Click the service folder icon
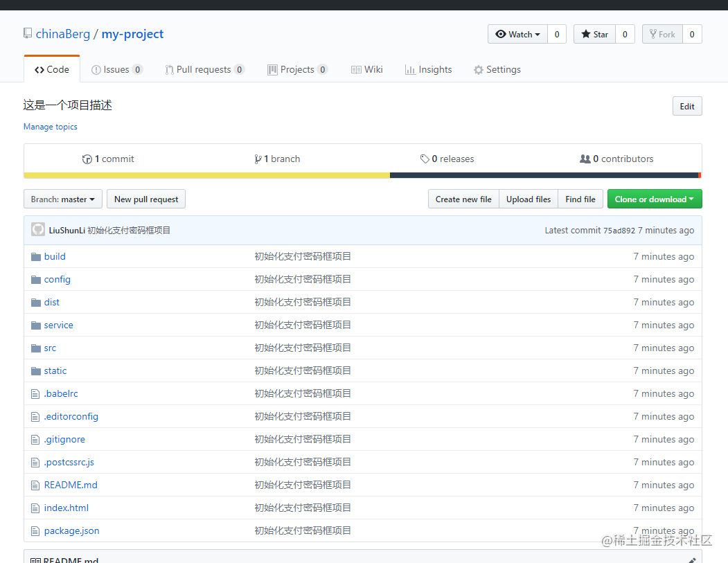Screen dimensions: 728x563 click(36, 325)
